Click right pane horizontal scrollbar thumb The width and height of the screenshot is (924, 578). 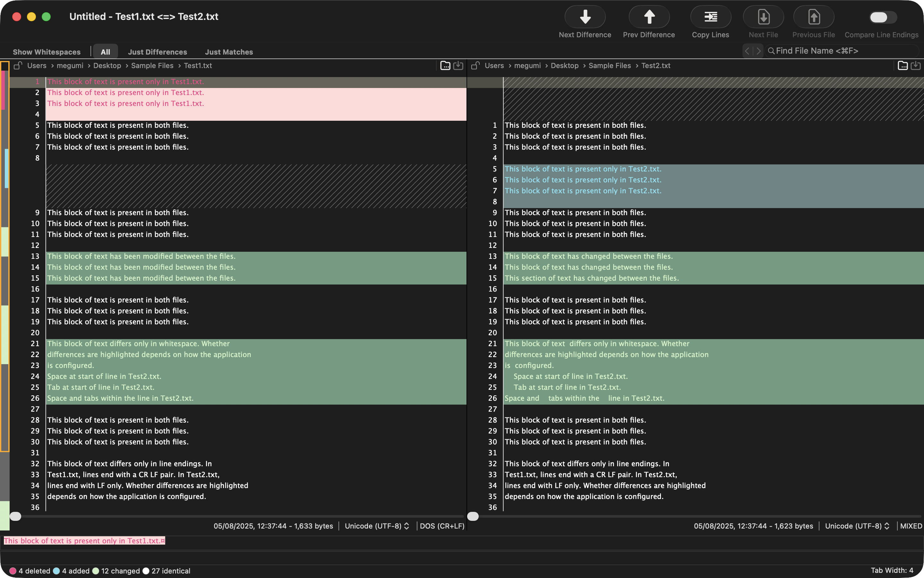point(473,516)
